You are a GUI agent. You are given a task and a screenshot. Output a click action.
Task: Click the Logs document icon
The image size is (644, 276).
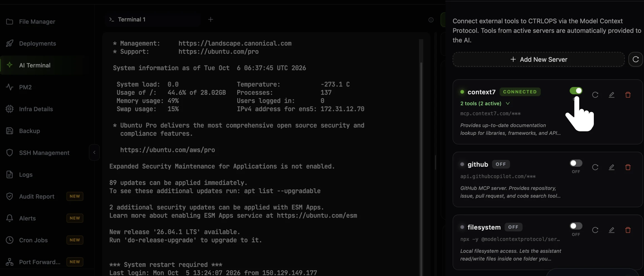tap(9, 175)
